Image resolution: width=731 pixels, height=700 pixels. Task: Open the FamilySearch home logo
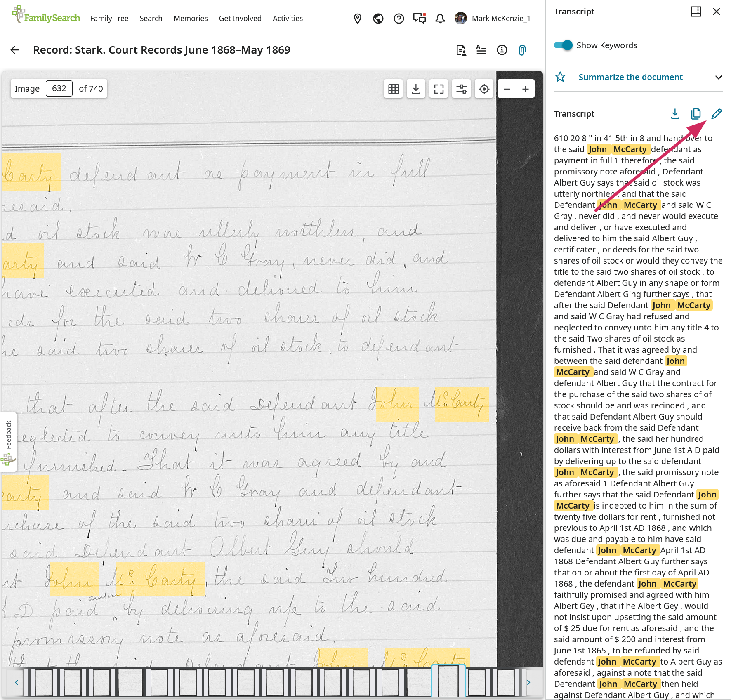tap(46, 15)
